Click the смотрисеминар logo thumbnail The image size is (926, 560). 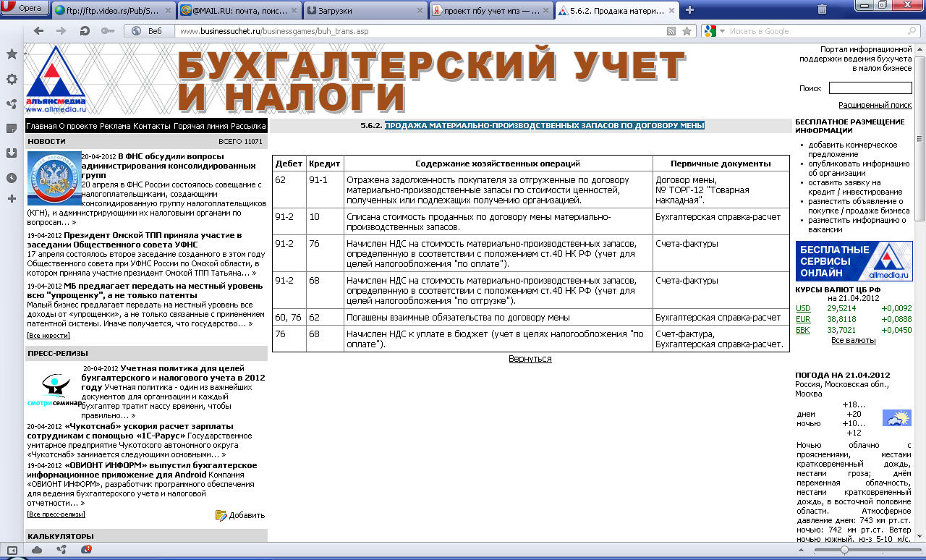pos(54,389)
